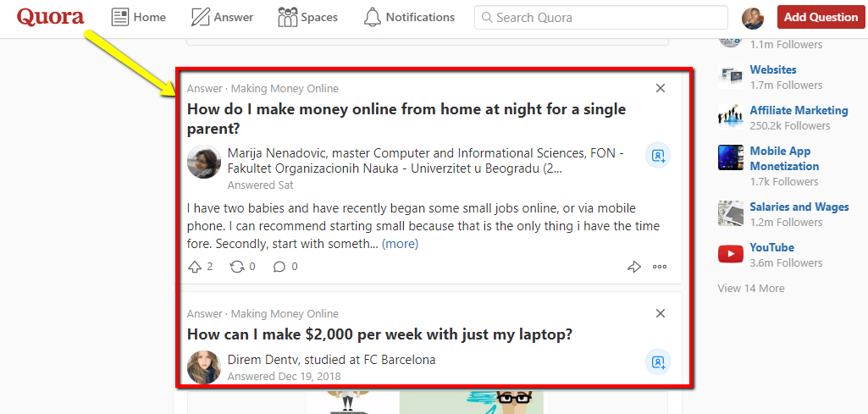Click Direm Dentv author name
Viewport: 868px width, 414px height.
coord(263,360)
